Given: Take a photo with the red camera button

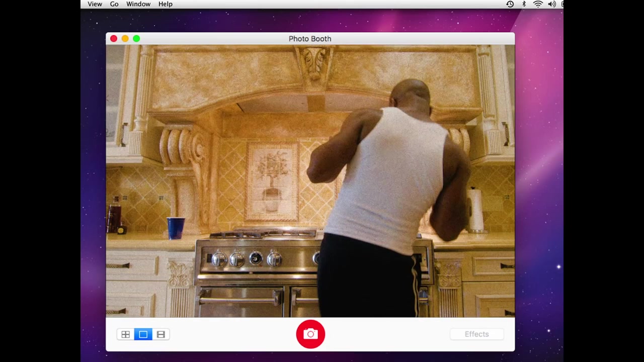Looking at the screenshot, I should [310, 334].
